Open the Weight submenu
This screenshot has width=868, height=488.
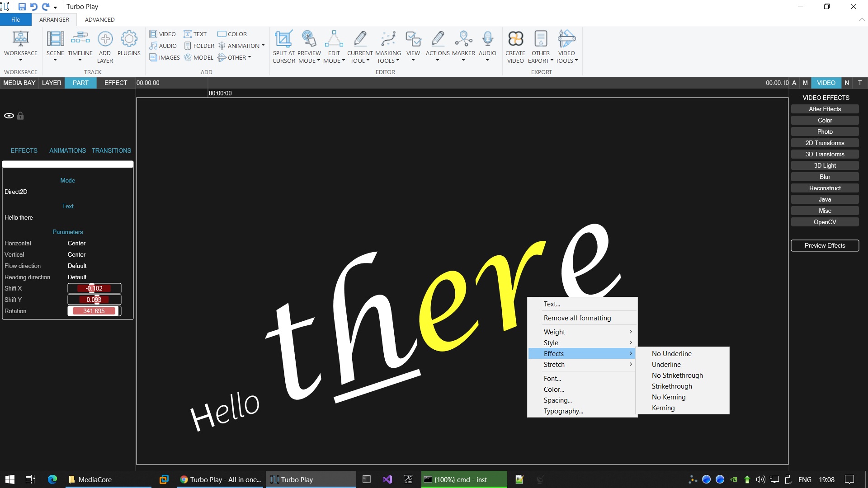[x=582, y=332]
